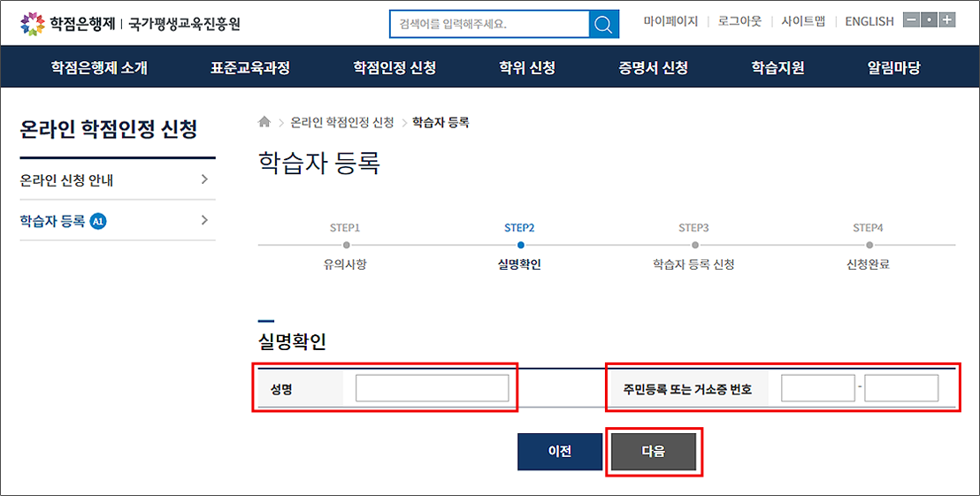Click the magnifier search icon

click(603, 24)
